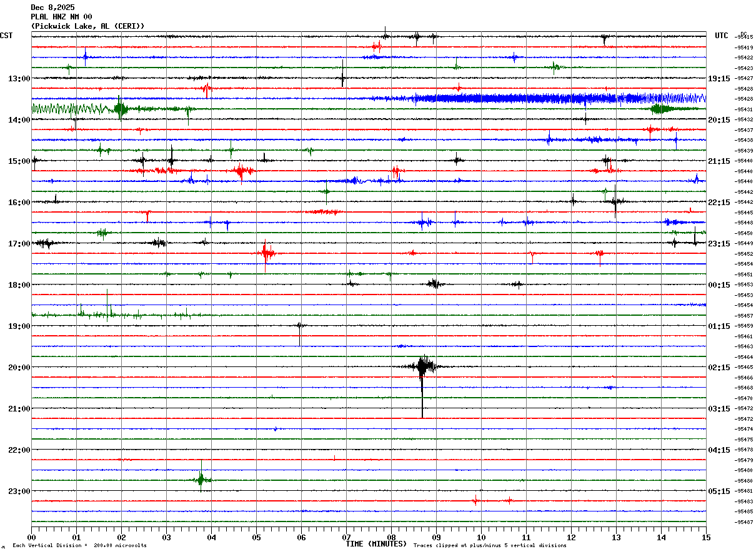Click the DC offset value -95450
Viewport: 756px width, 554px height.
coord(744,233)
